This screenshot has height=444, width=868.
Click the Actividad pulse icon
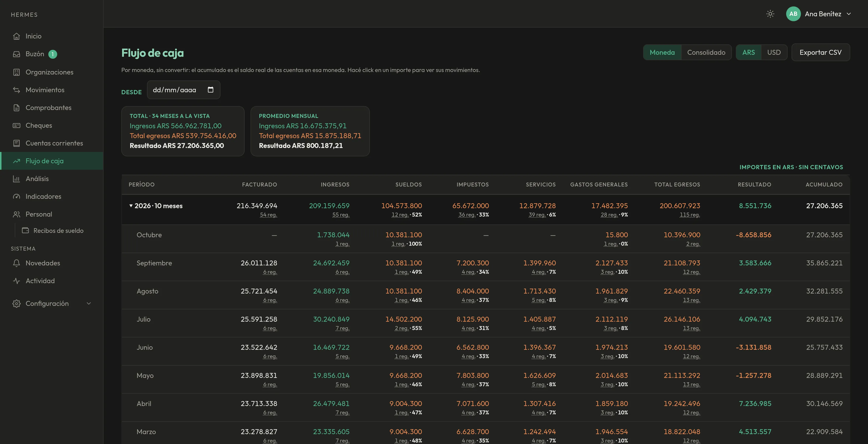pyautogui.click(x=17, y=281)
